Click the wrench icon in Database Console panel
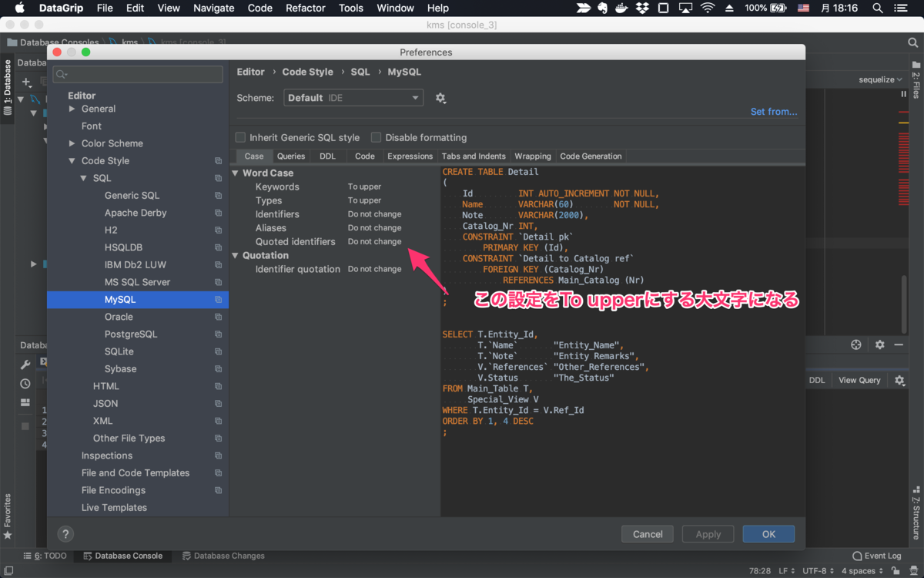This screenshot has height=578, width=924. point(25,365)
